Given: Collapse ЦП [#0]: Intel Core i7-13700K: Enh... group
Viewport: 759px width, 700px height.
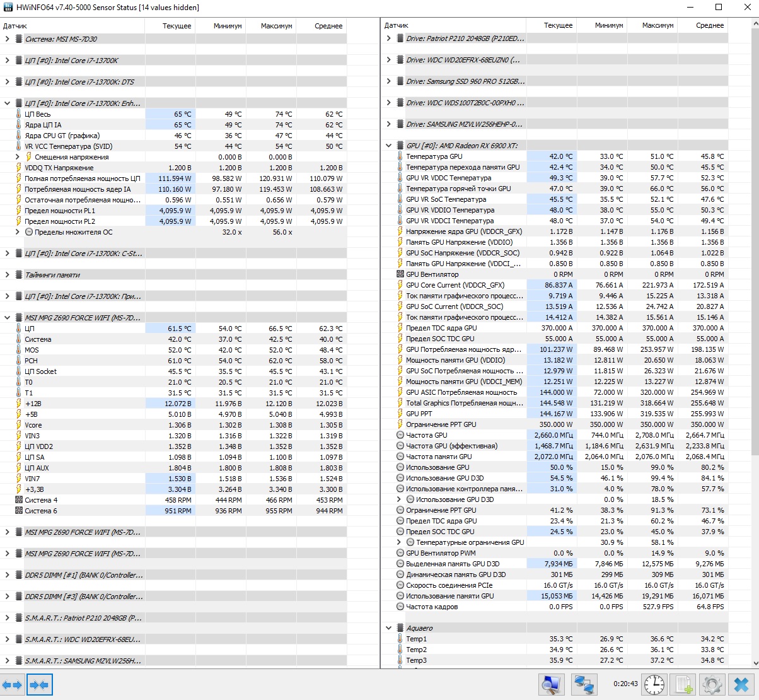Looking at the screenshot, I should click(7, 103).
